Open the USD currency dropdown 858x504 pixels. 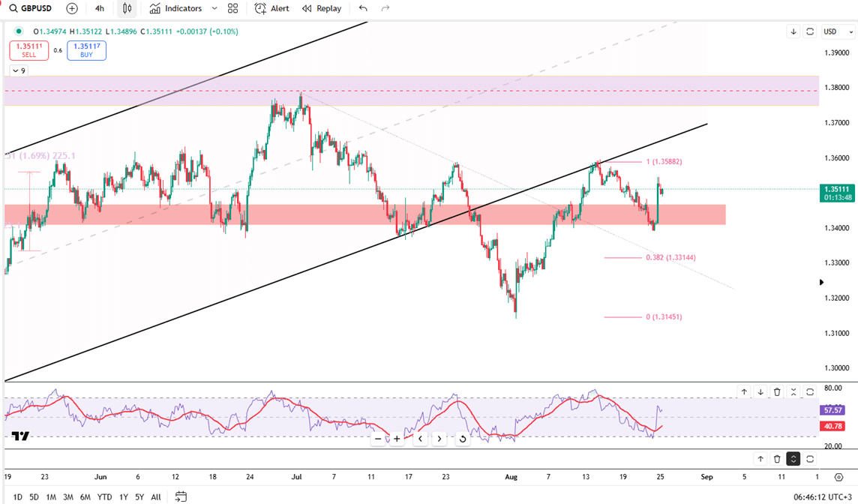coord(838,31)
